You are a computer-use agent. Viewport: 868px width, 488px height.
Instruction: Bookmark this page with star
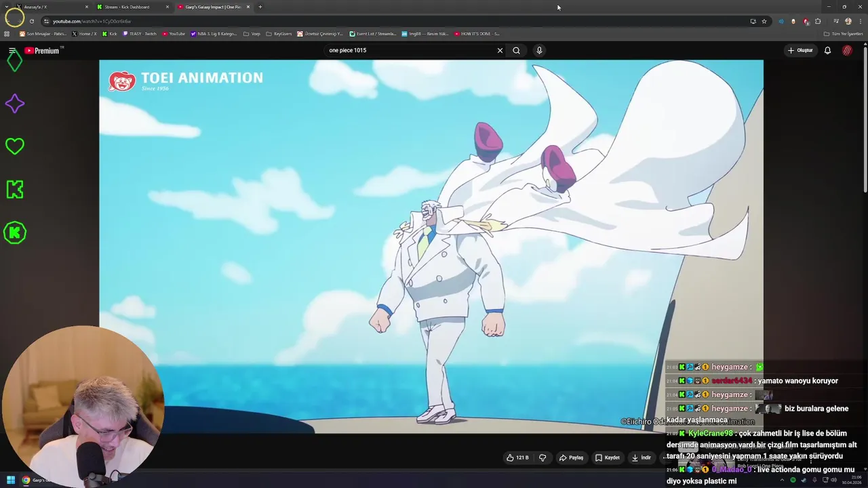764,21
